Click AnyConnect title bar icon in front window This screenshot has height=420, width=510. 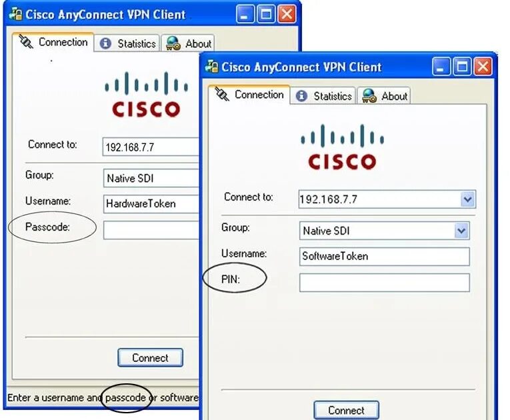point(212,67)
